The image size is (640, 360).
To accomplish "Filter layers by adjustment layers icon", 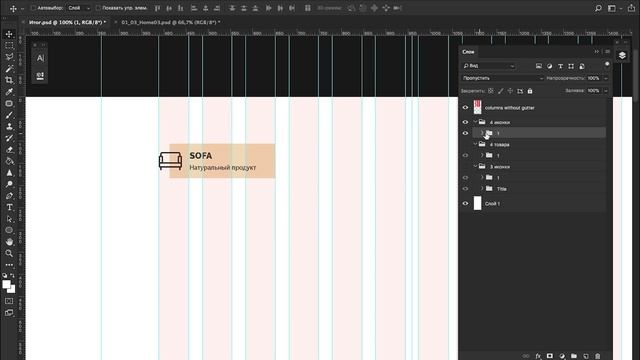I will [x=549, y=66].
